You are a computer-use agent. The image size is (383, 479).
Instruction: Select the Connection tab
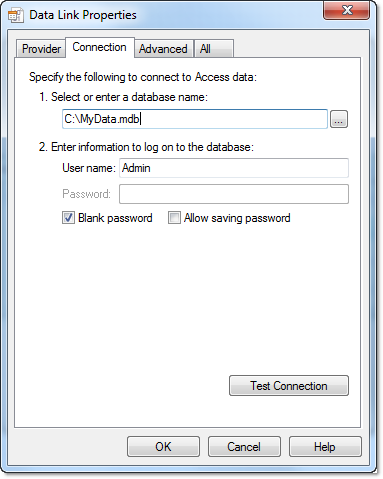tap(100, 47)
